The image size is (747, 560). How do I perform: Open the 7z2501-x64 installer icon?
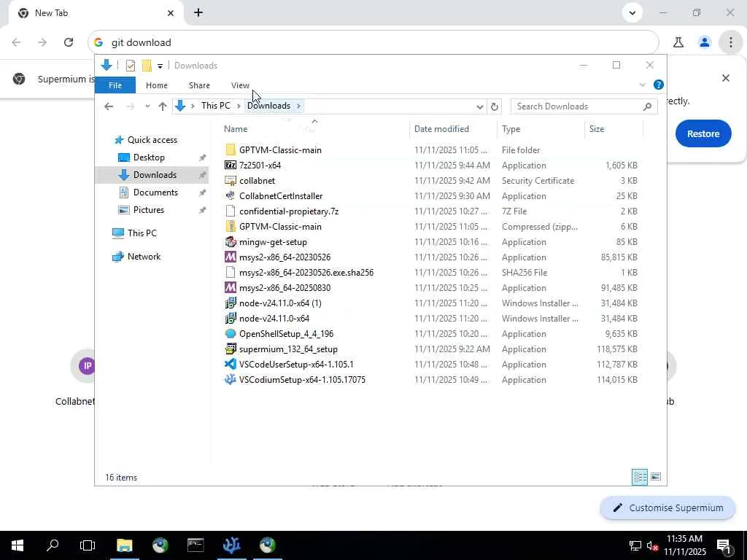[x=230, y=166]
